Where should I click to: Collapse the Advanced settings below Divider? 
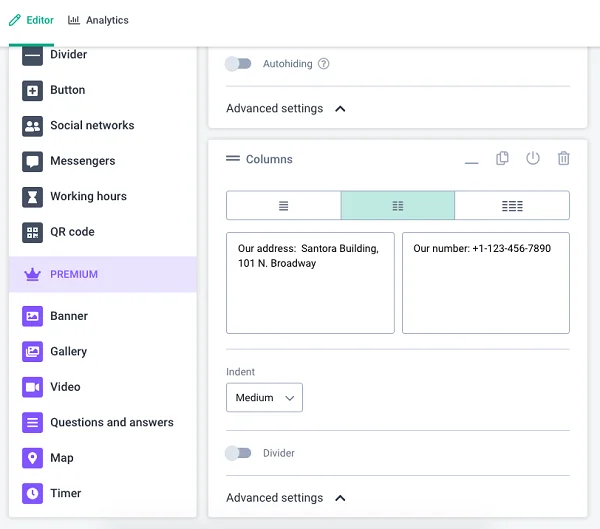[286, 498]
